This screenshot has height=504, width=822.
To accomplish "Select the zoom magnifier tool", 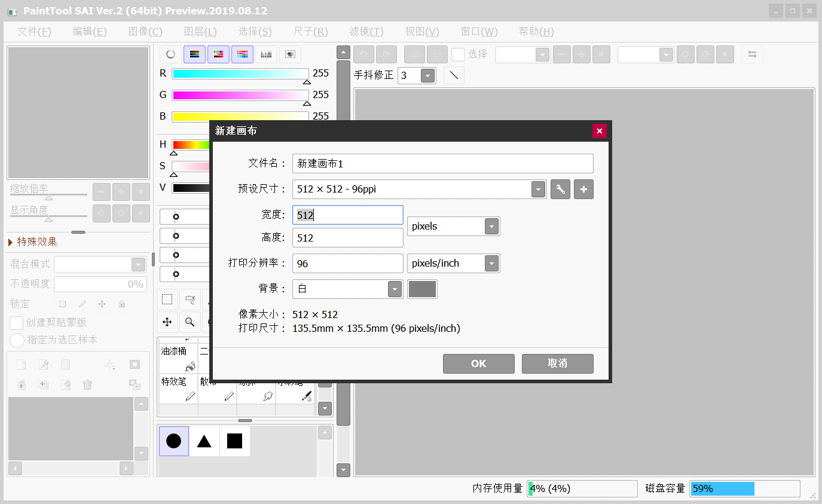I will [x=190, y=322].
